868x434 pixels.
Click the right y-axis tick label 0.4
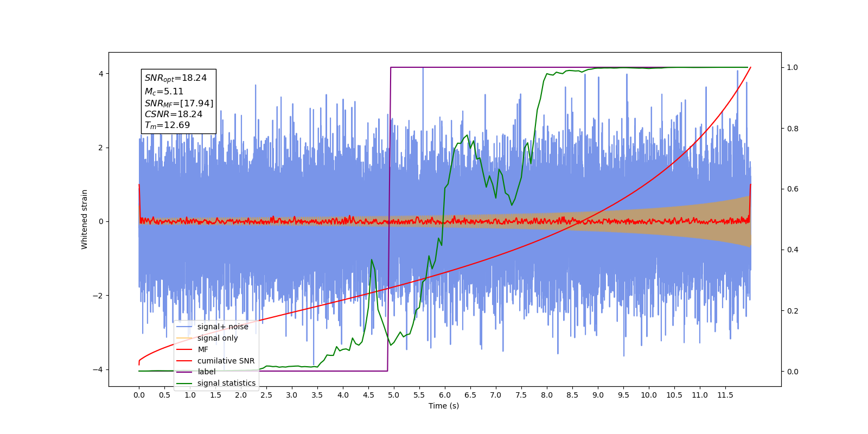(793, 250)
